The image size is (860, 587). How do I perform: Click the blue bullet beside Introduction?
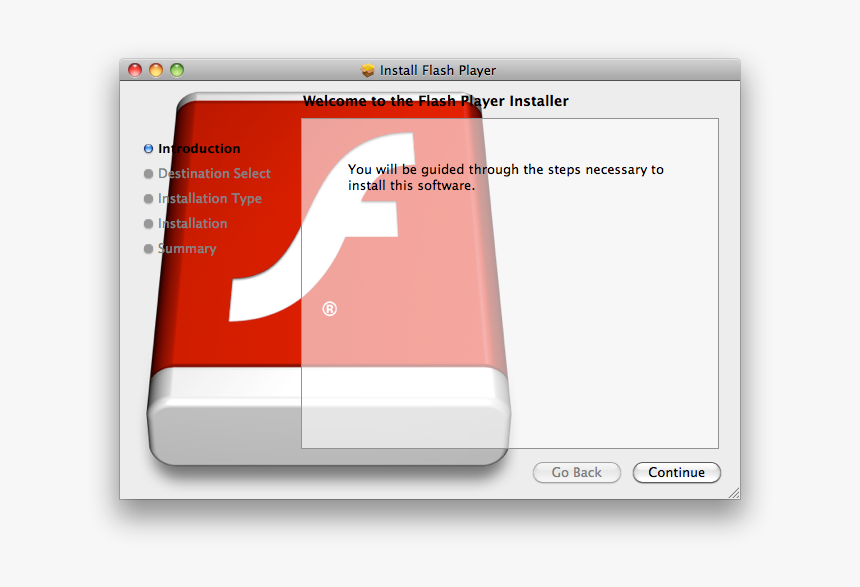point(148,148)
